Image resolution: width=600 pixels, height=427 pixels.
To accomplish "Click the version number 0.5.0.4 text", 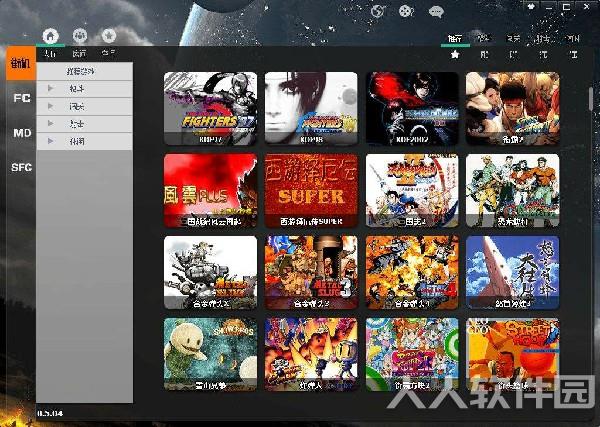I will 50,413.
